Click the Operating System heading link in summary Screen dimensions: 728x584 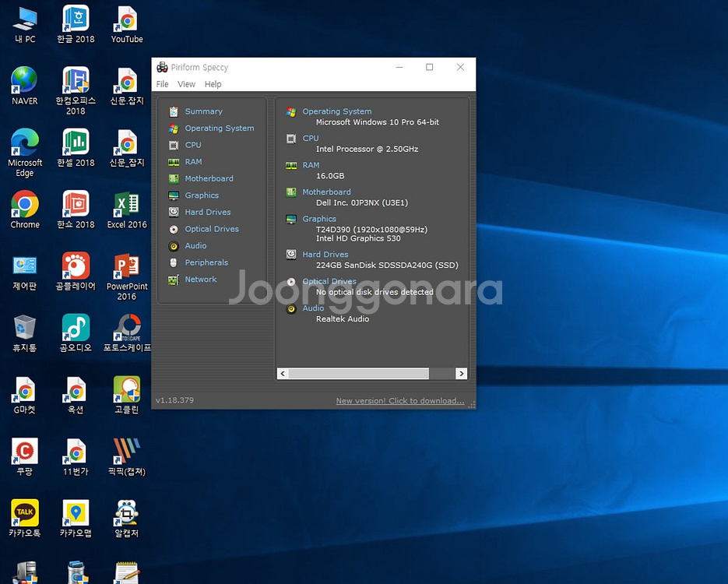coord(336,111)
